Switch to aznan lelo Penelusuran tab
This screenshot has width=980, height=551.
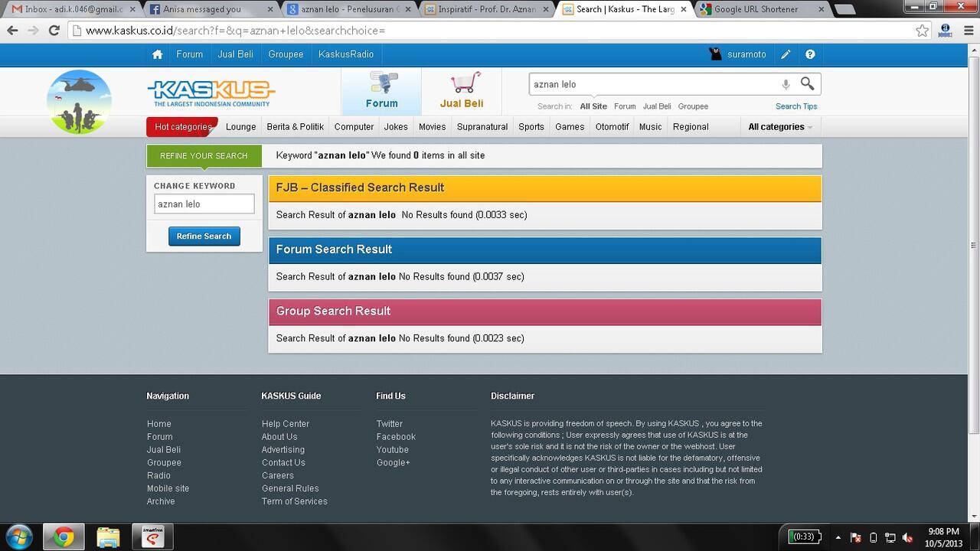click(345, 9)
